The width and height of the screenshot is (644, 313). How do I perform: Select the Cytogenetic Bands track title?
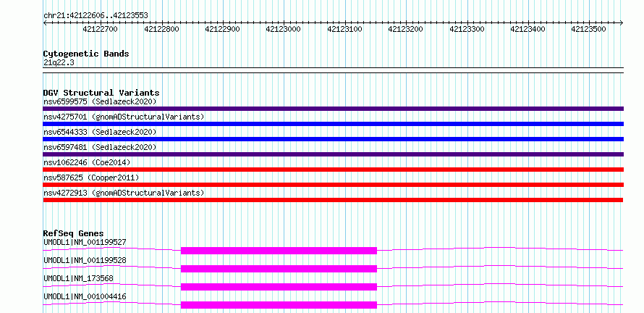click(86, 54)
